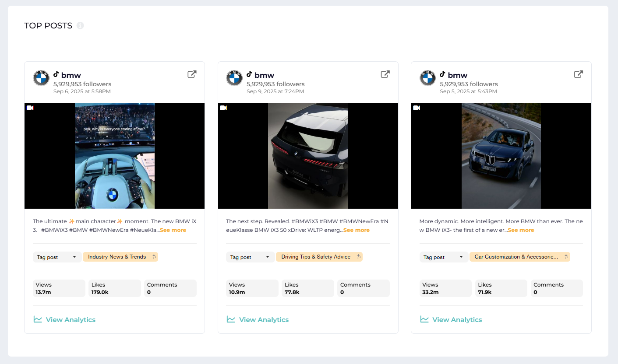Open Sep 9 post via external link icon
This screenshot has width=618, height=364.
385,74
